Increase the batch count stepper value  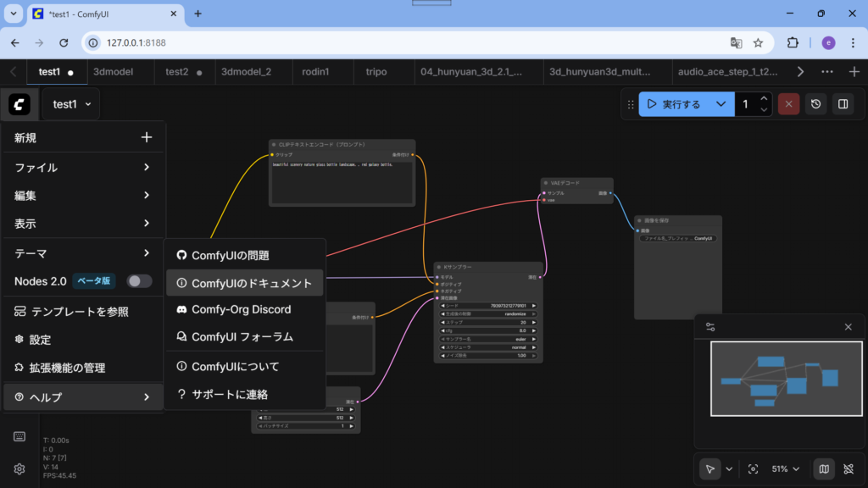point(764,98)
